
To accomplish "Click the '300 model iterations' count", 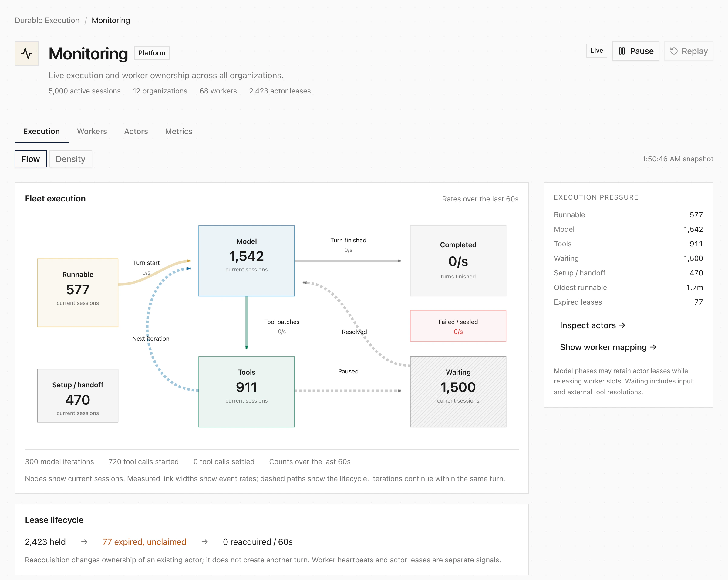I will tap(59, 461).
